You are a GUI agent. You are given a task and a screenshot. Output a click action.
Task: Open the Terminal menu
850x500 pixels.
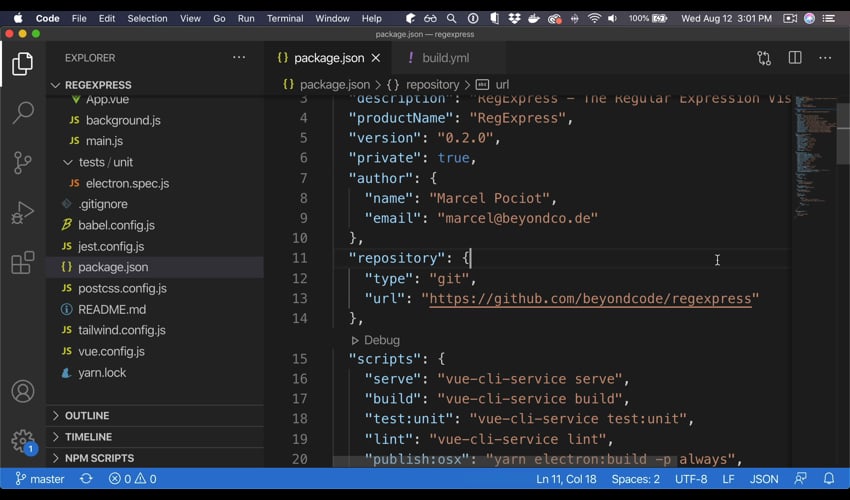[285, 18]
